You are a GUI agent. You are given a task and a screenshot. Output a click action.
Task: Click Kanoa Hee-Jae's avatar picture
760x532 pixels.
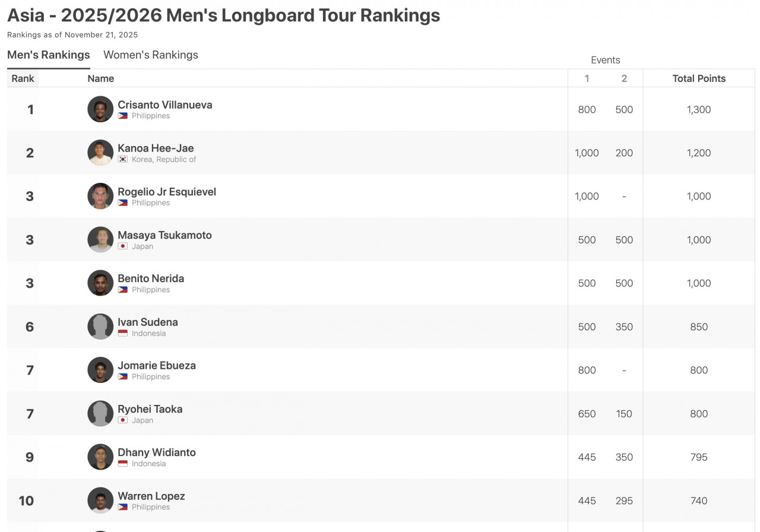[x=100, y=153]
